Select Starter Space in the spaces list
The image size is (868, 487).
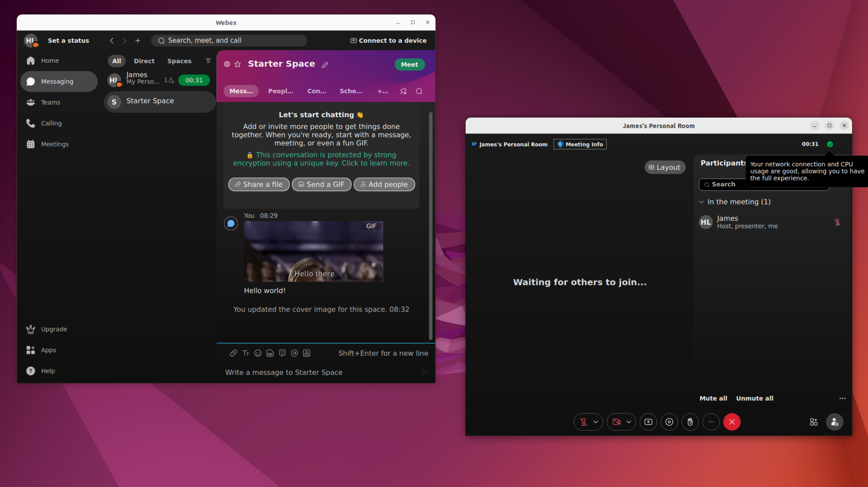pyautogui.click(x=160, y=101)
